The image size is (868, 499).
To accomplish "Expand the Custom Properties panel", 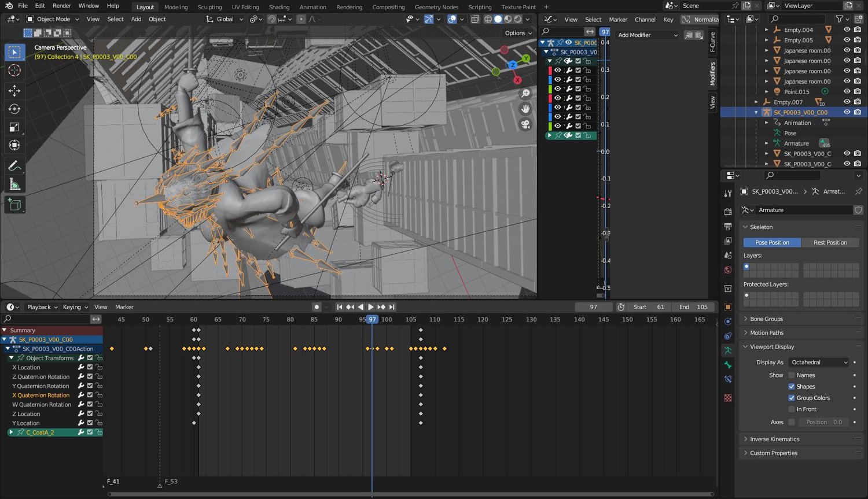I will click(801, 453).
